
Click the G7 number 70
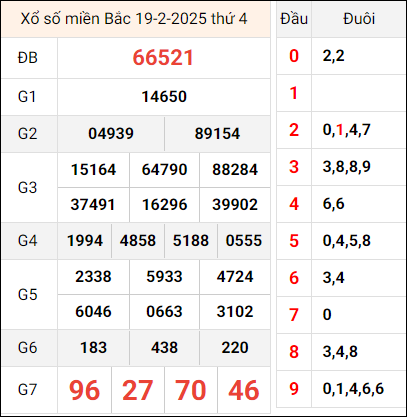tap(191, 390)
